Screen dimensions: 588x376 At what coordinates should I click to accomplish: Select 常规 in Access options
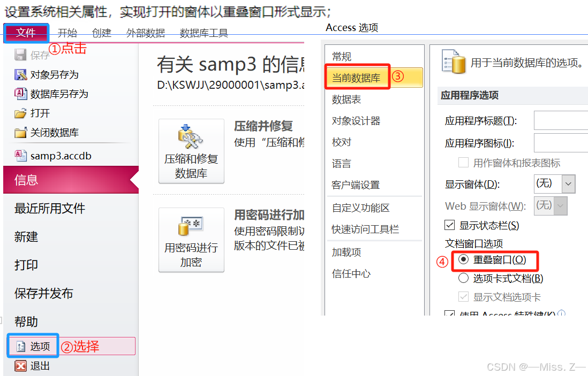coord(341,57)
